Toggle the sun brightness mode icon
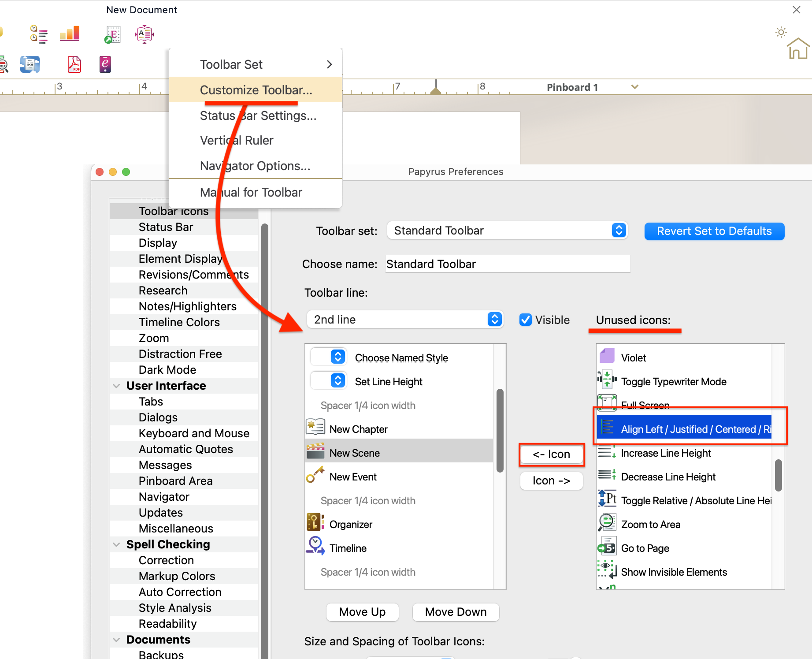Image resolution: width=812 pixels, height=659 pixels. tap(781, 32)
